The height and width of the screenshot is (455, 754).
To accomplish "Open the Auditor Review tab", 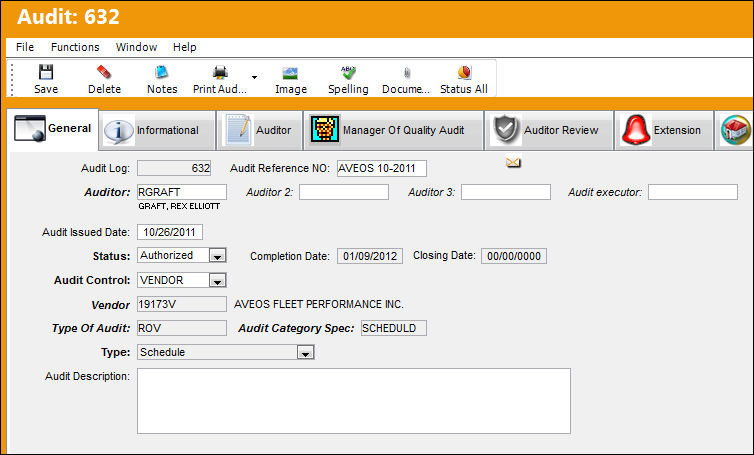I will tap(549, 130).
